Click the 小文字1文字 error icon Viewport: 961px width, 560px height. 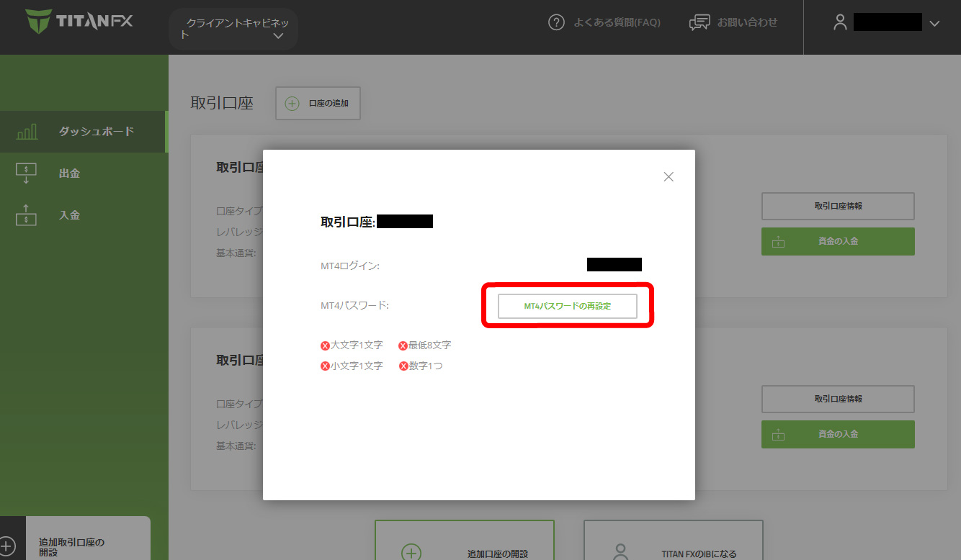[325, 366]
